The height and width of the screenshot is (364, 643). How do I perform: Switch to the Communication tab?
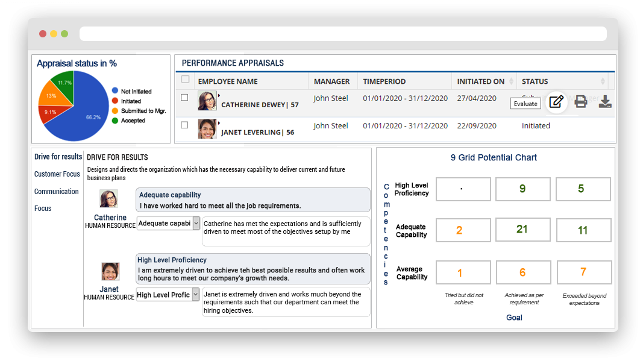[x=56, y=191]
